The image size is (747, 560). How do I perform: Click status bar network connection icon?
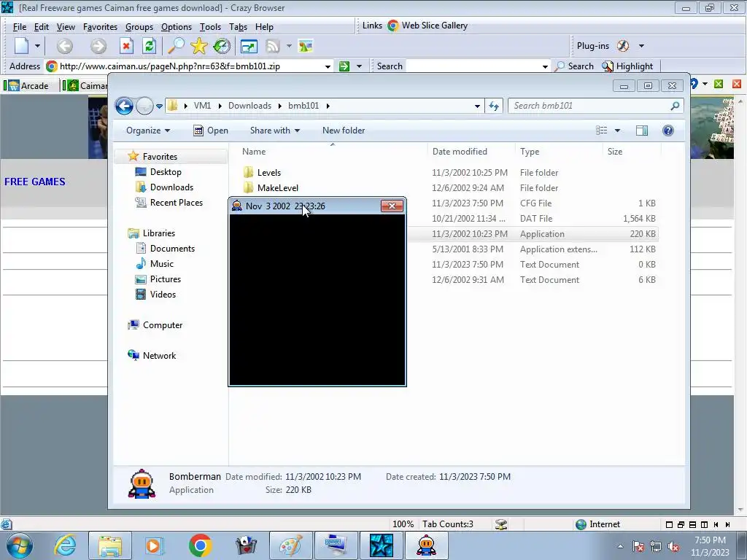(x=500, y=524)
